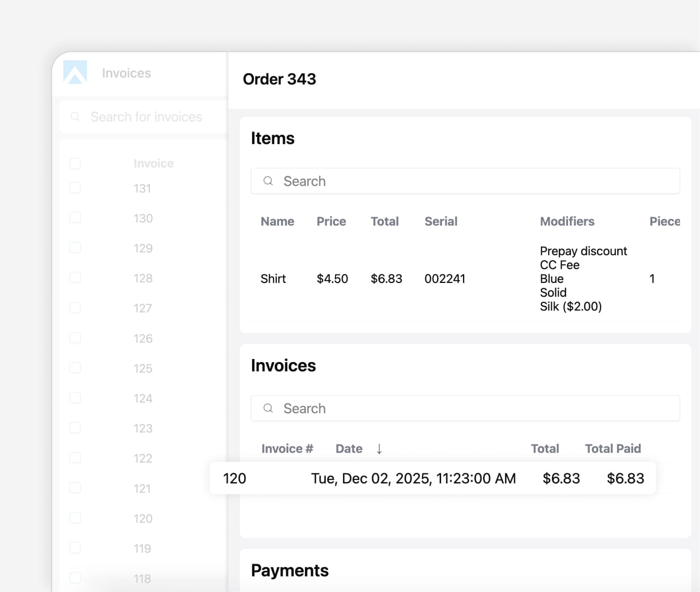Click the magnifier icon in the sidebar search bar
The height and width of the screenshot is (592, 700).
click(x=75, y=116)
